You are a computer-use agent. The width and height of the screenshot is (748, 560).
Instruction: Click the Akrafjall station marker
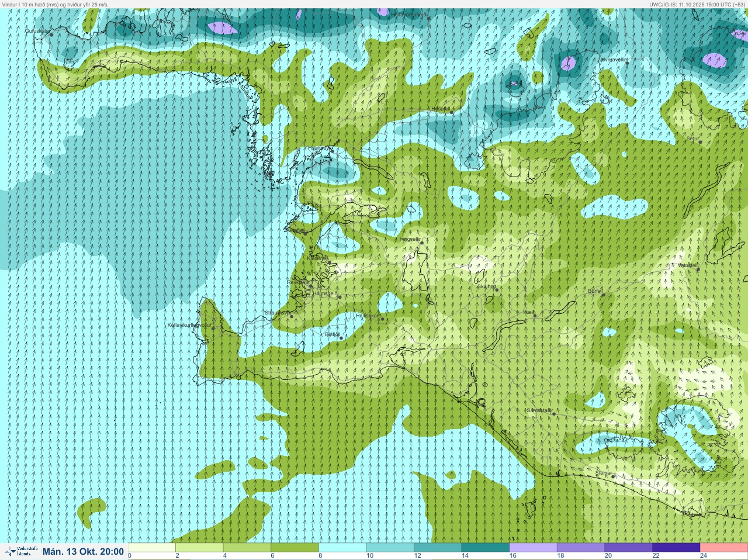(x=305, y=233)
